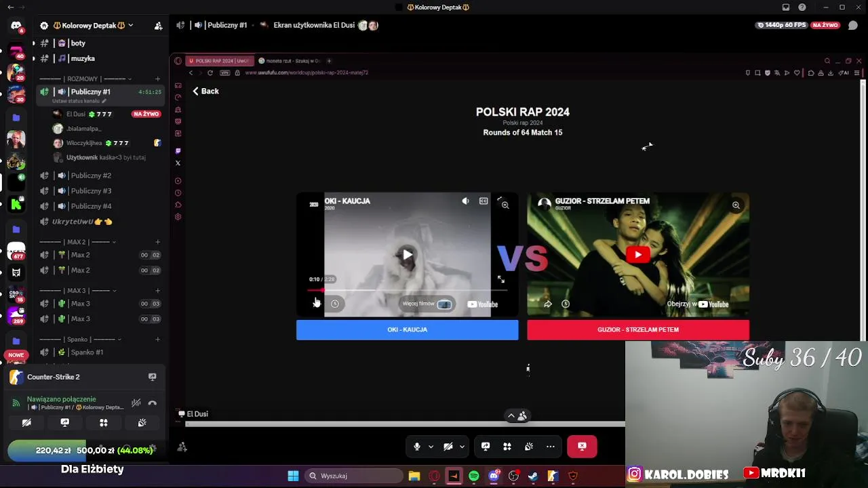Click the red disconnect call button
The width and height of the screenshot is (868, 488).
[582, 447]
